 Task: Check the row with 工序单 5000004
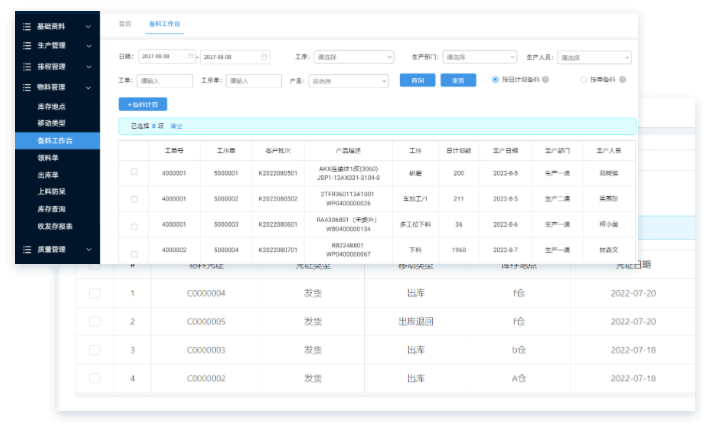point(134,254)
